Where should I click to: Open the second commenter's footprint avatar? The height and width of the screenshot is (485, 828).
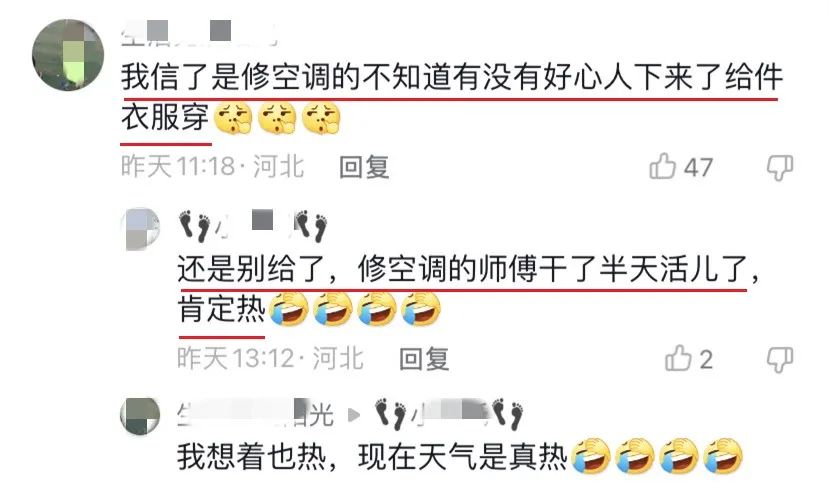tap(141, 228)
